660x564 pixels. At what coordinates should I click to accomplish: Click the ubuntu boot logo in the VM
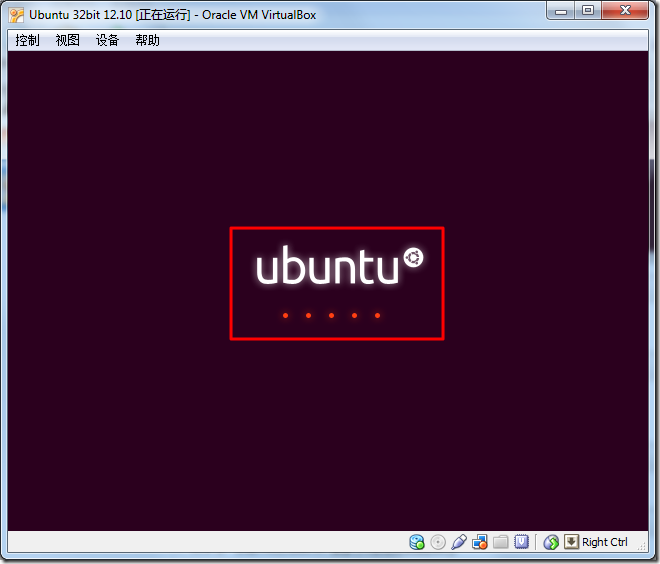340,266
